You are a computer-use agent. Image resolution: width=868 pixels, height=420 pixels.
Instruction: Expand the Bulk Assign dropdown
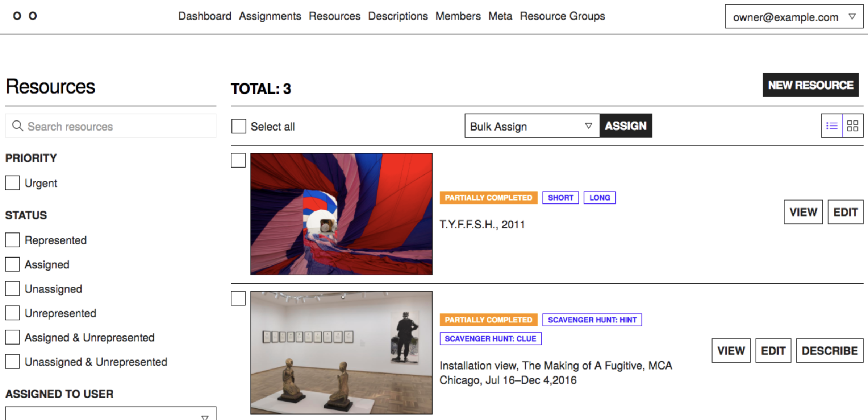click(532, 126)
